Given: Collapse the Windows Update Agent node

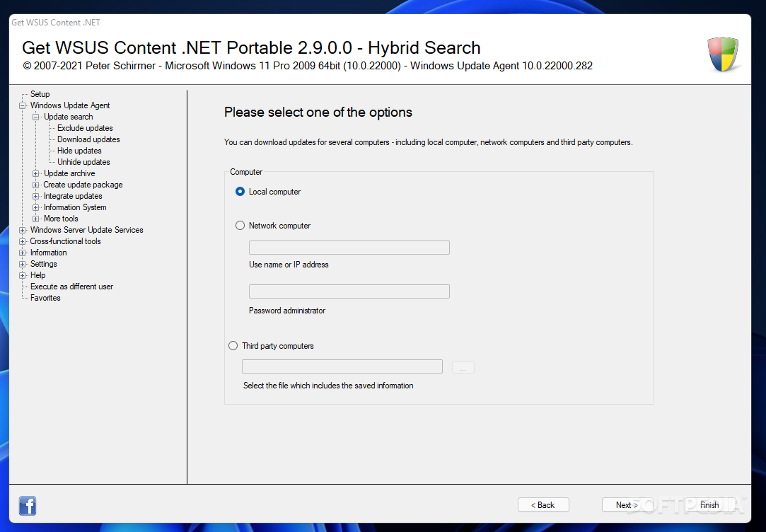Looking at the screenshot, I should 22,105.
